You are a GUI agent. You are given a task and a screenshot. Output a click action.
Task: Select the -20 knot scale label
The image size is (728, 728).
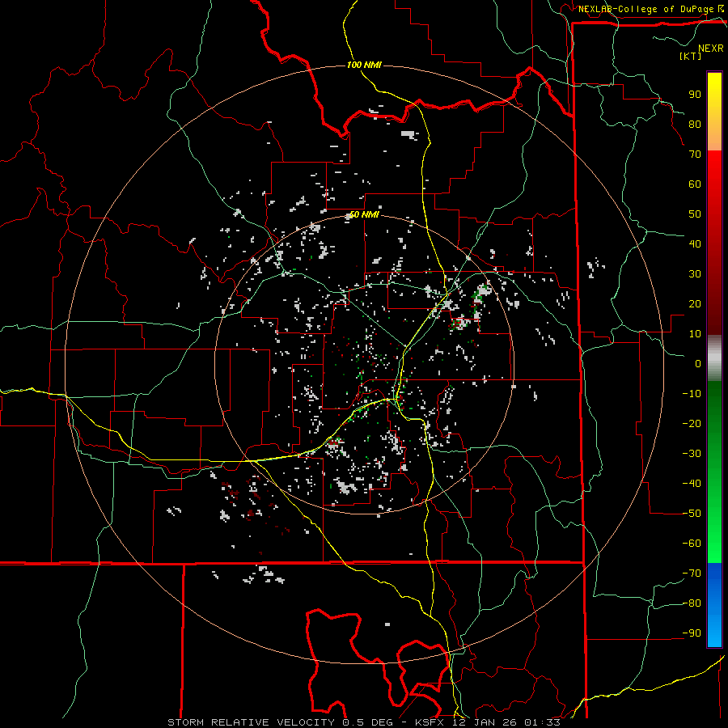692,424
